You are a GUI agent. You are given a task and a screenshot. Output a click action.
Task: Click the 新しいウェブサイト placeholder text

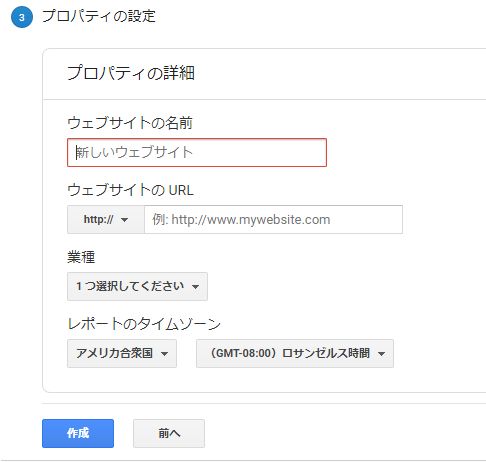point(134,152)
